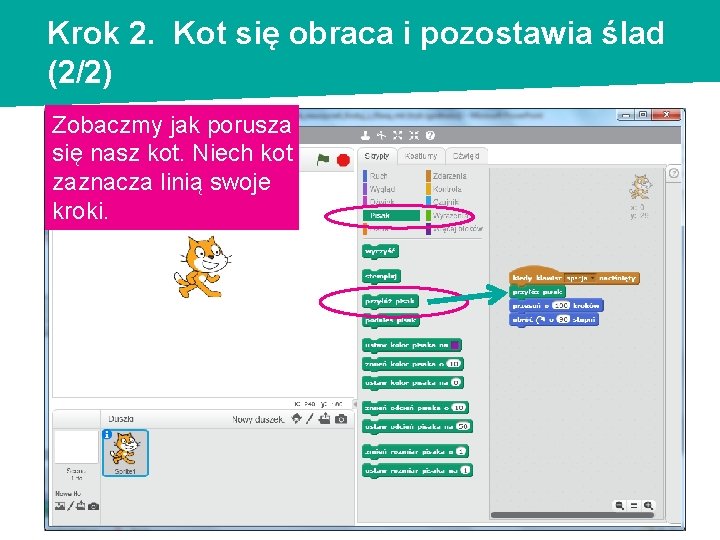Create new sprite from camera icon
Image resolution: width=720 pixels, height=540 pixels.
point(341,419)
